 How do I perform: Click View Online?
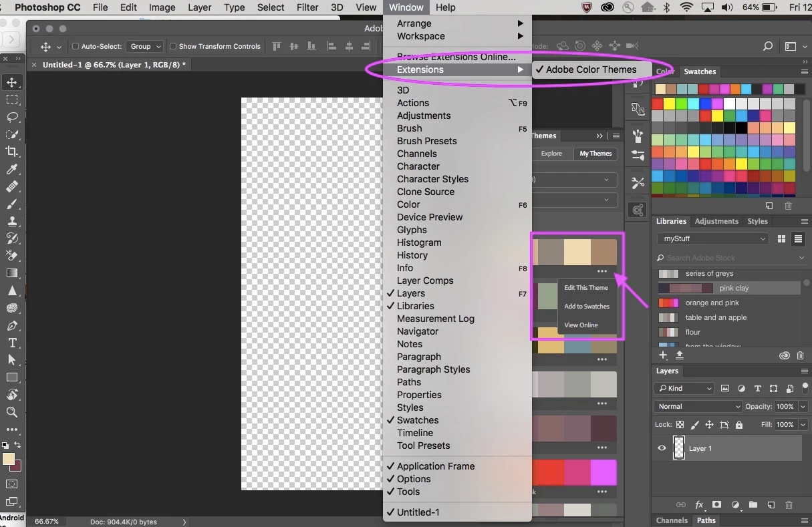point(581,325)
